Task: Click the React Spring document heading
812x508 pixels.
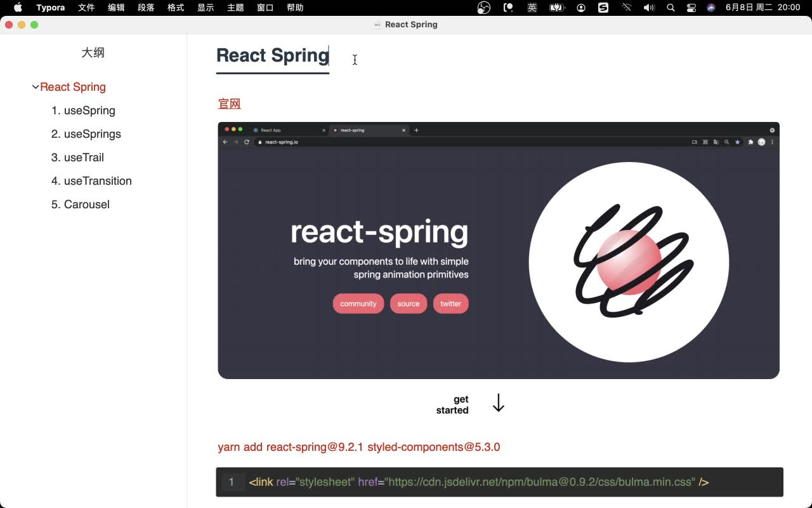Action: point(273,56)
